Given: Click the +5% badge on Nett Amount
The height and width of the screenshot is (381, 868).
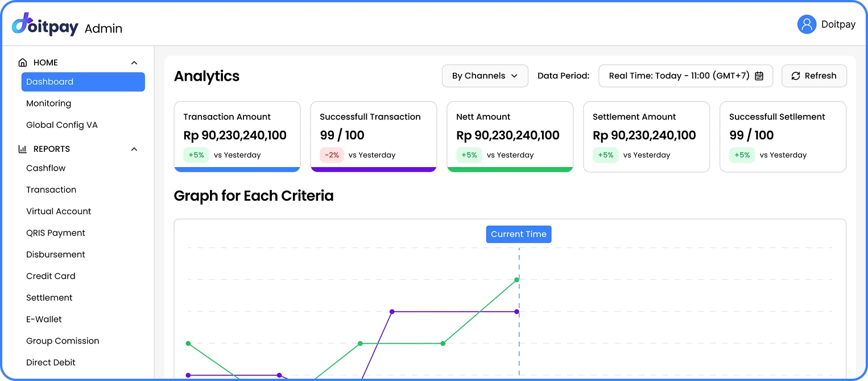Looking at the screenshot, I should click(x=469, y=155).
